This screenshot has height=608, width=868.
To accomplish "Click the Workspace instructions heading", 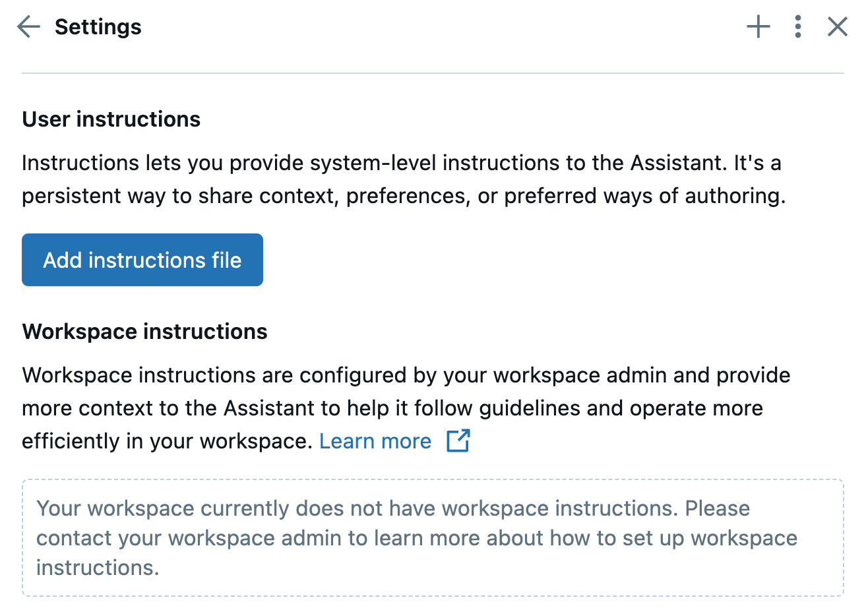I will pos(144,331).
